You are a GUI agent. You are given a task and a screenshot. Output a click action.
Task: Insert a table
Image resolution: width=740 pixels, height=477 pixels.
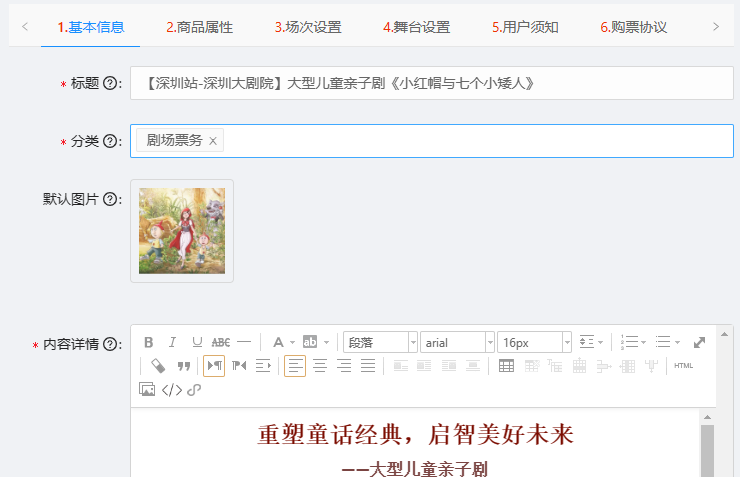506,366
